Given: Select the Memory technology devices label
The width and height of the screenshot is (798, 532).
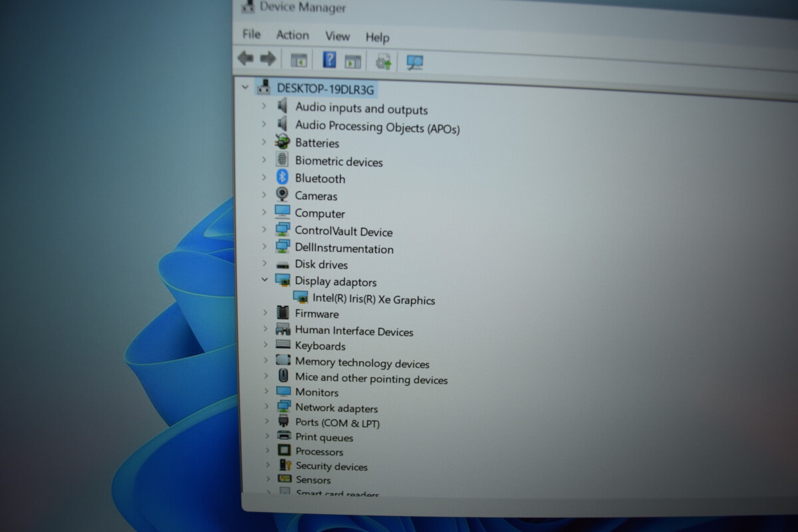Looking at the screenshot, I should (x=362, y=363).
